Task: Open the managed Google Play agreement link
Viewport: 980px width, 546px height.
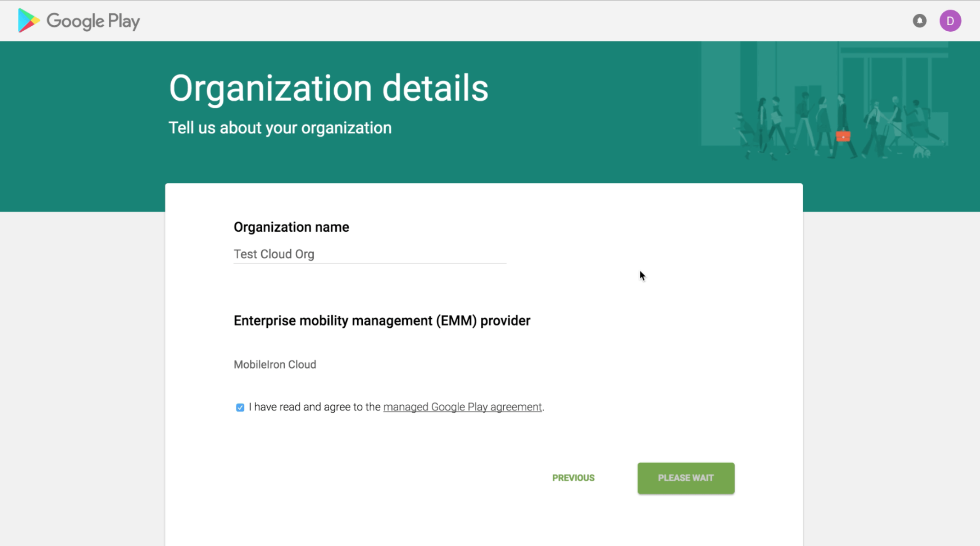Action: [462, 407]
